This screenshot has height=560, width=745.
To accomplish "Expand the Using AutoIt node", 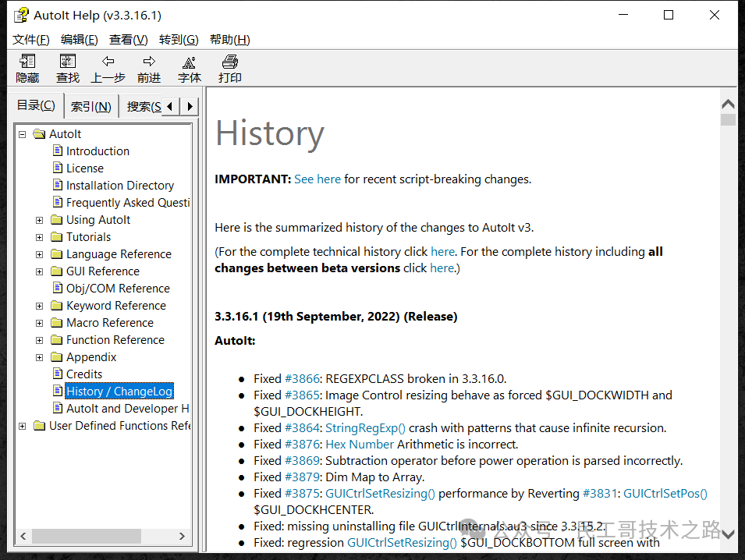I will tap(40, 221).
